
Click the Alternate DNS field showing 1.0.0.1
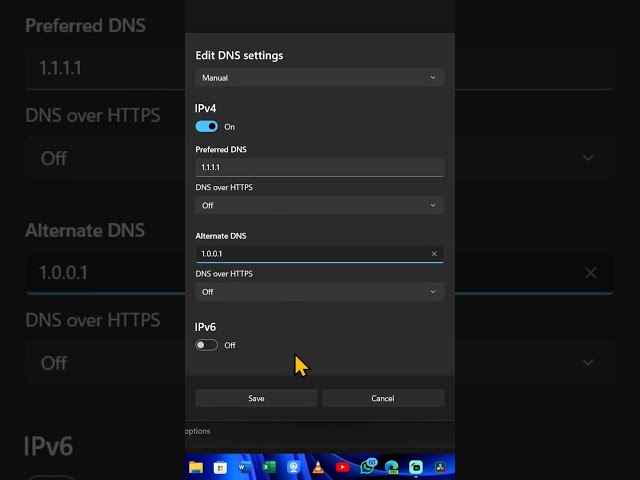coord(320,254)
